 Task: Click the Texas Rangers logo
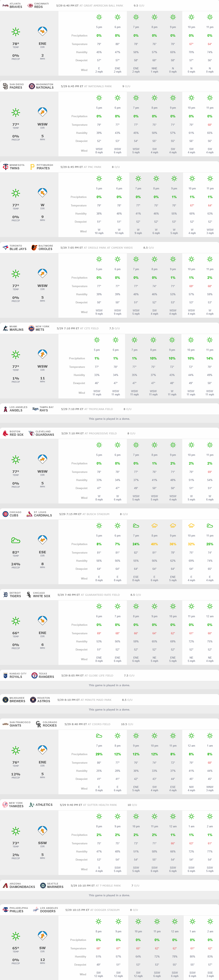tap(34, 675)
